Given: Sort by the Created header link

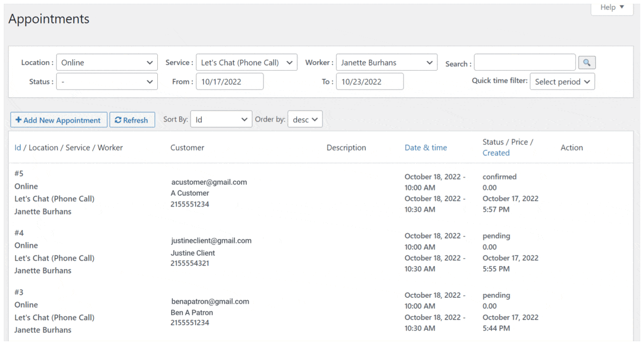Looking at the screenshot, I should pyautogui.click(x=496, y=153).
